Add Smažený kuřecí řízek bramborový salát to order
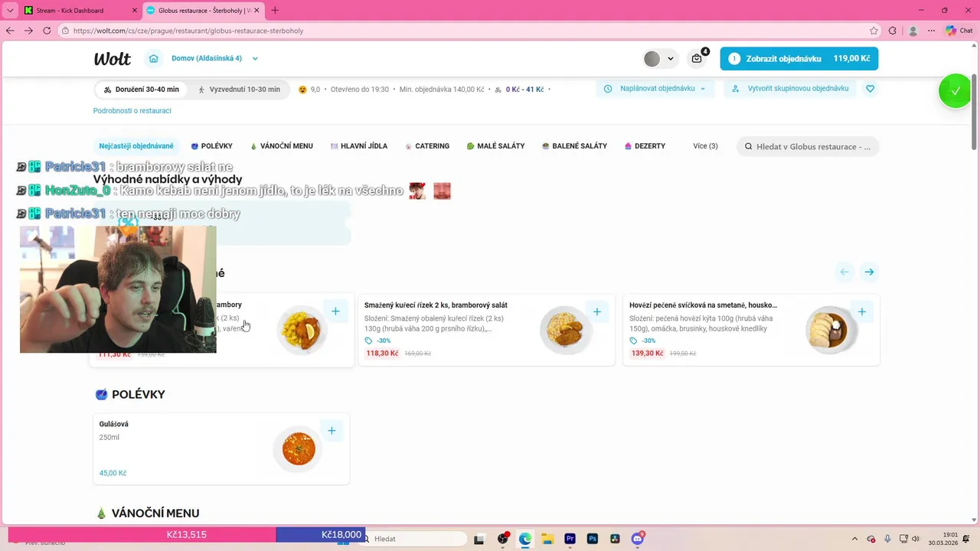The width and height of the screenshot is (980, 551). pos(596,311)
